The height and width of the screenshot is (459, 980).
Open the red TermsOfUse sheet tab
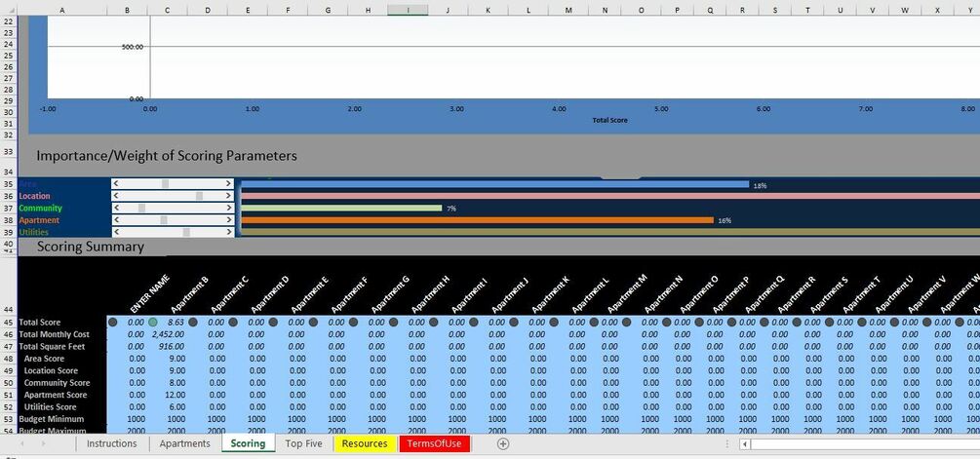(434, 443)
